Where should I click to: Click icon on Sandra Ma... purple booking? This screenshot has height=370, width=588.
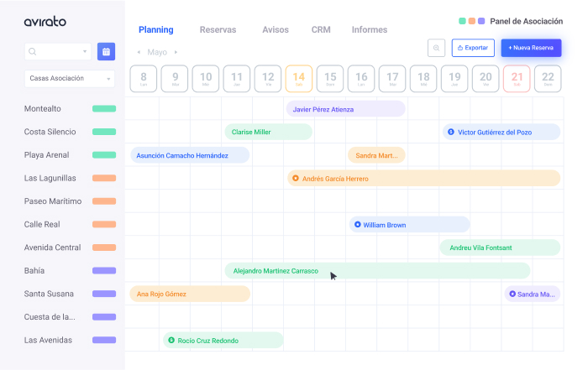tap(511, 294)
